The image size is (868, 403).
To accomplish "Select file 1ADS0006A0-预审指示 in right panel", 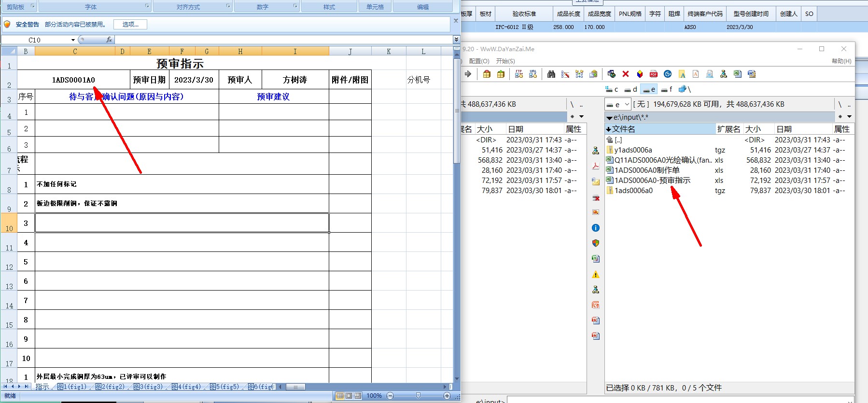I will (652, 180).
